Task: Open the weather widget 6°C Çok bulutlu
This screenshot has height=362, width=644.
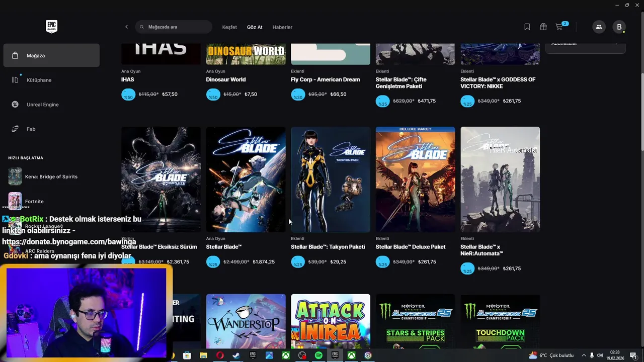Action: point(551,355)
